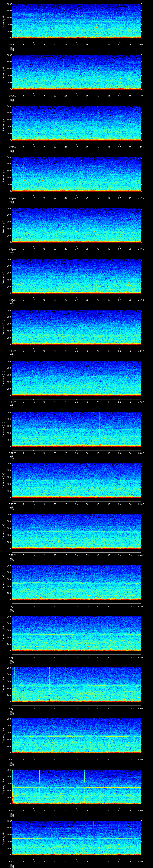Click the 2:34:00 start time label

12,300
